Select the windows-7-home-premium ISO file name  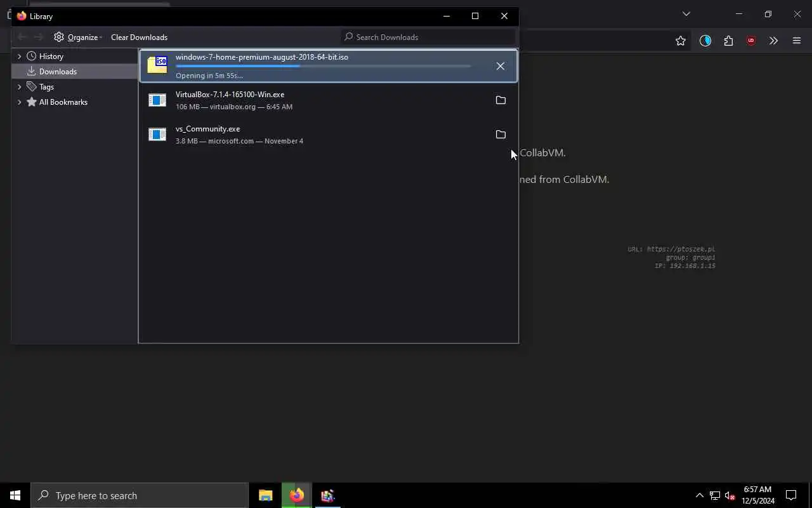tap(261, 57)
